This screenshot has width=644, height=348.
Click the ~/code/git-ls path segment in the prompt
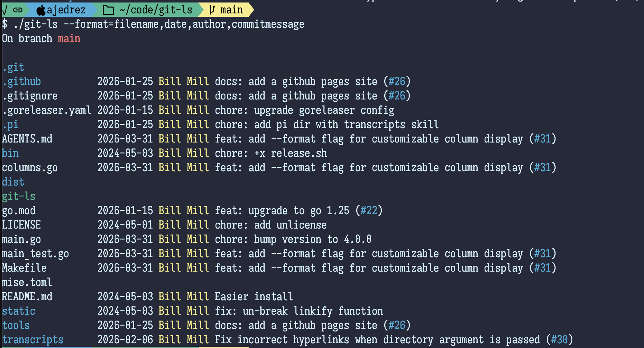[x=156, y=10]
